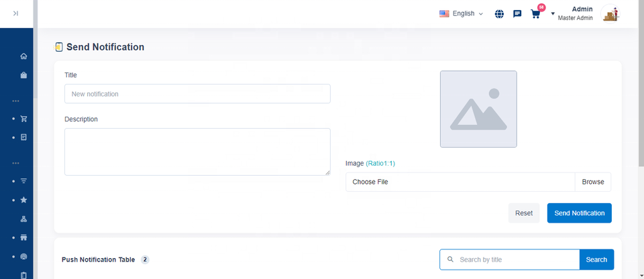Focus the Description text area
The height and width of the screenshot is (279, 644).
197,152
